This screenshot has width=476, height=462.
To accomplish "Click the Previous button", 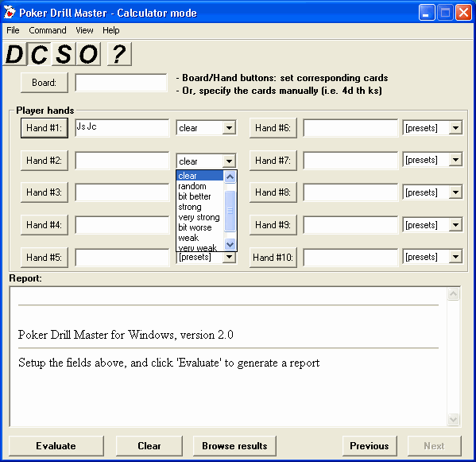I will 370,446.
